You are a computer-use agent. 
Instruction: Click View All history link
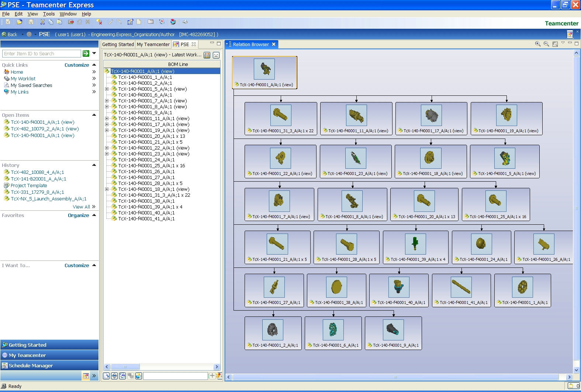pyautogui.click(x=81, y=207)
